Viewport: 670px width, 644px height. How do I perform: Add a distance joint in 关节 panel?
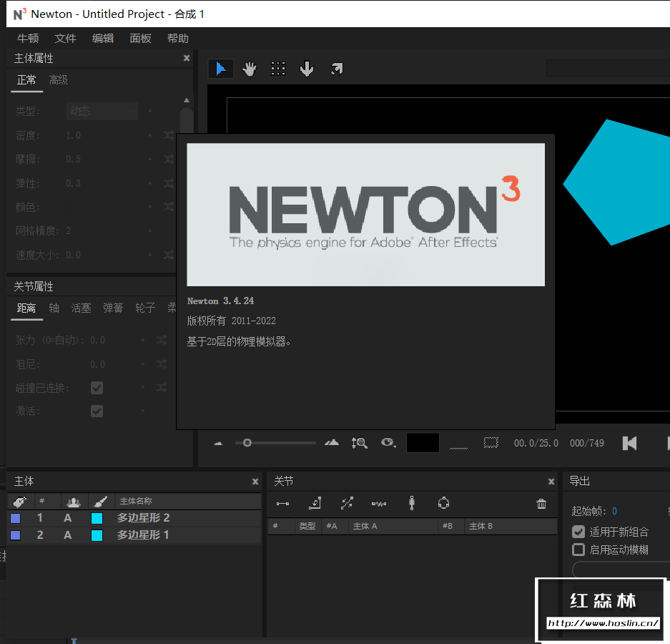pos(283,504)
